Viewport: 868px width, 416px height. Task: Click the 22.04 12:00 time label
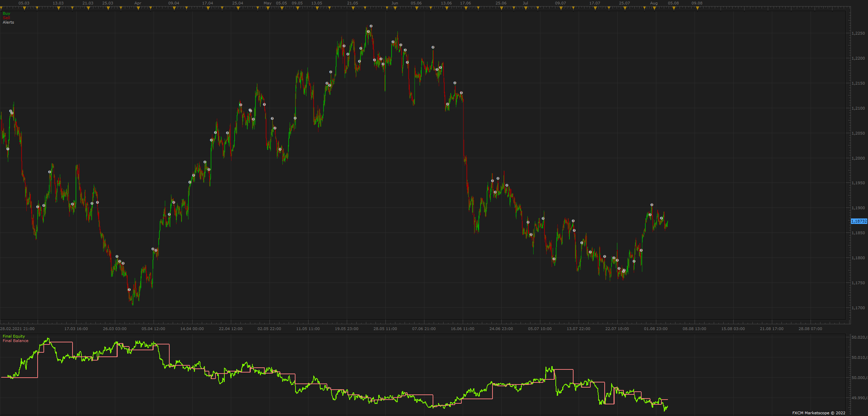tap(231, 329)
